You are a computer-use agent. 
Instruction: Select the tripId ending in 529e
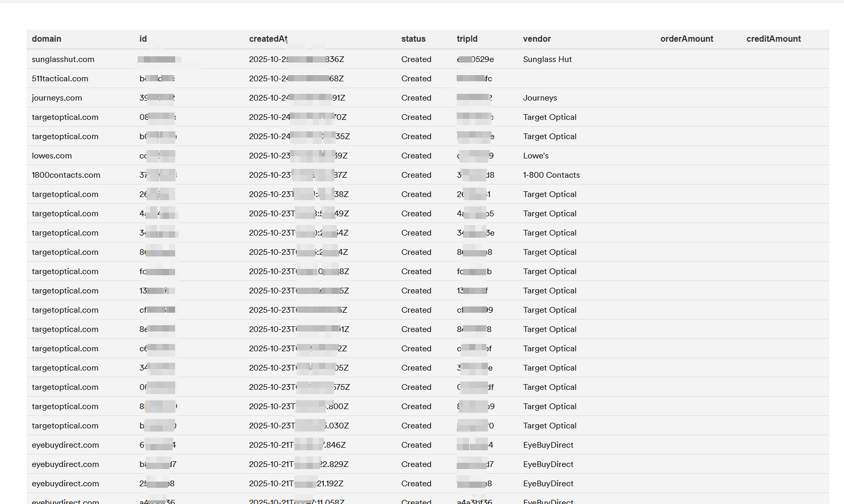click(x=475, y=59)
